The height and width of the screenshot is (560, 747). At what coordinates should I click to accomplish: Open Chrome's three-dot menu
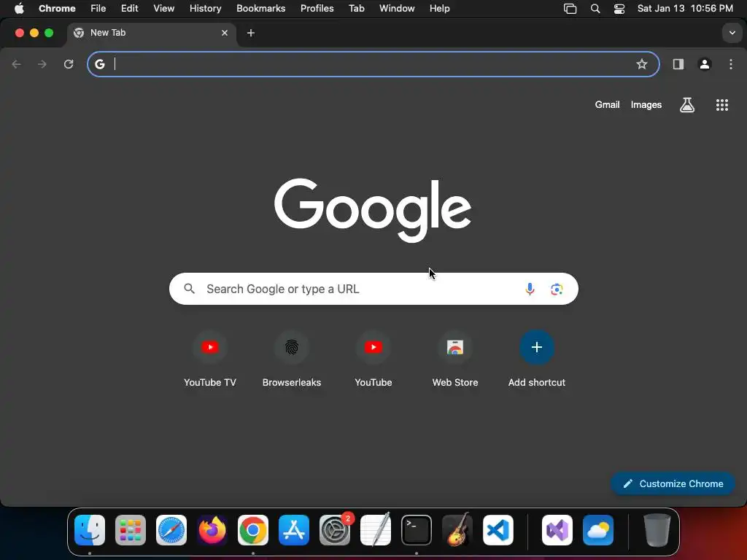click(731, 64)
